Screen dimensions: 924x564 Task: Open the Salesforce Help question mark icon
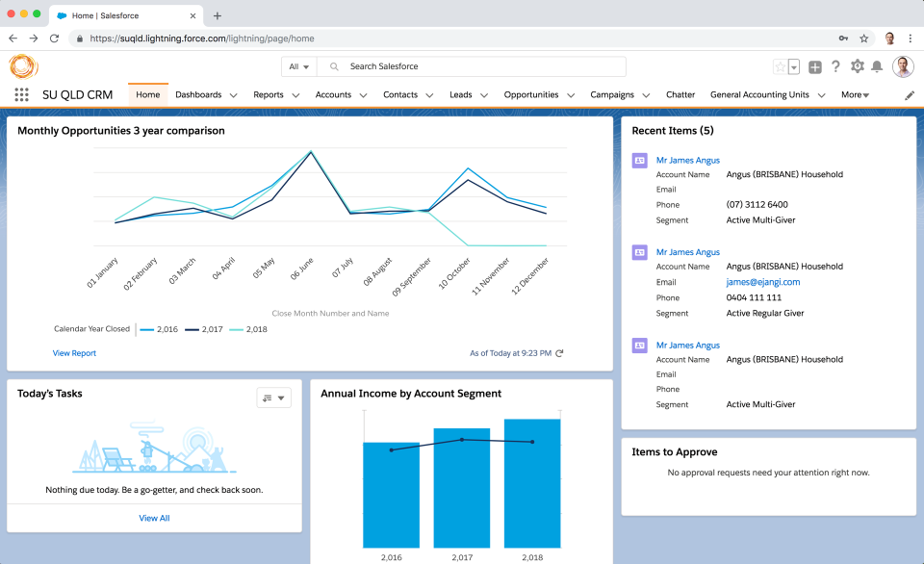[835, 66]
